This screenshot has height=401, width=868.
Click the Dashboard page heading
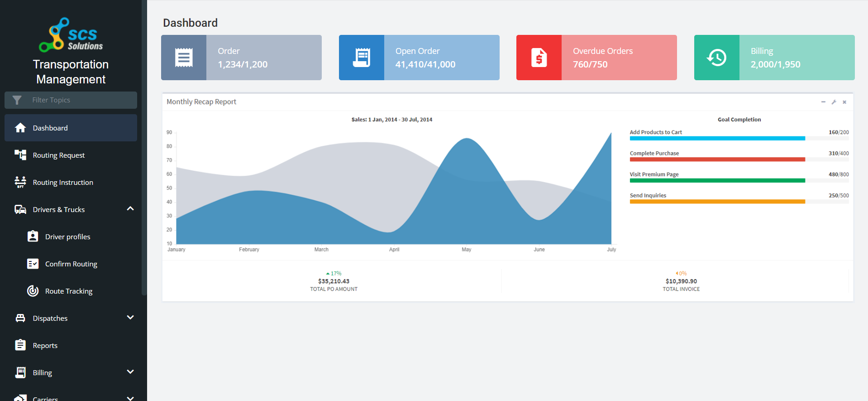coord(190,23)
